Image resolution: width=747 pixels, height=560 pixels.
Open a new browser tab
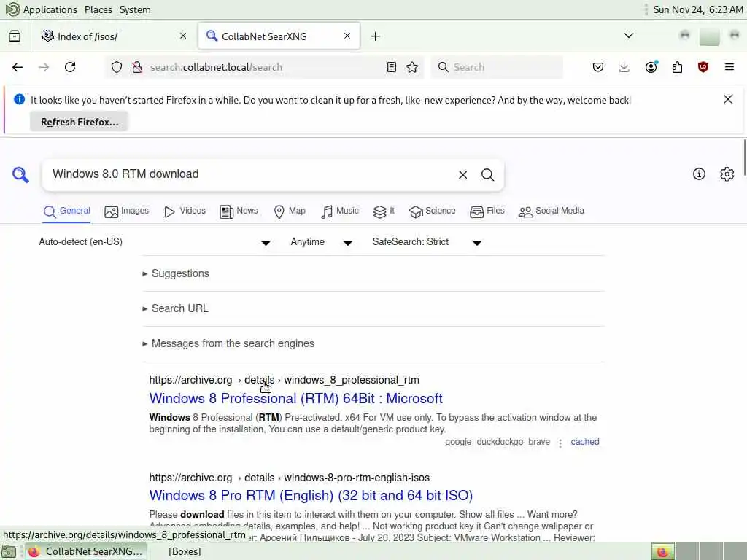tap(376, 36)
